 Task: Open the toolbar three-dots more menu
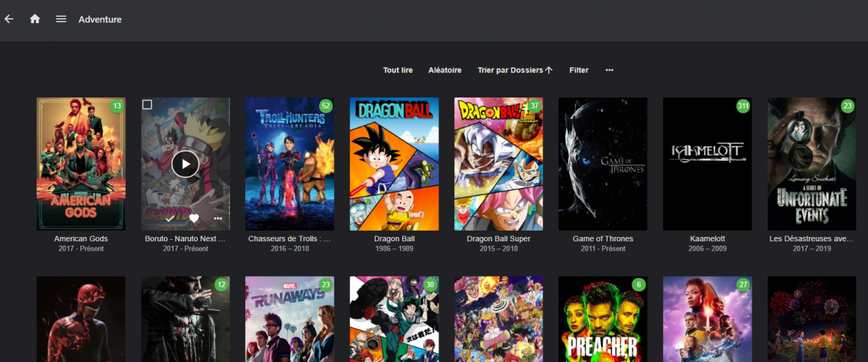(x=609, y=70)
